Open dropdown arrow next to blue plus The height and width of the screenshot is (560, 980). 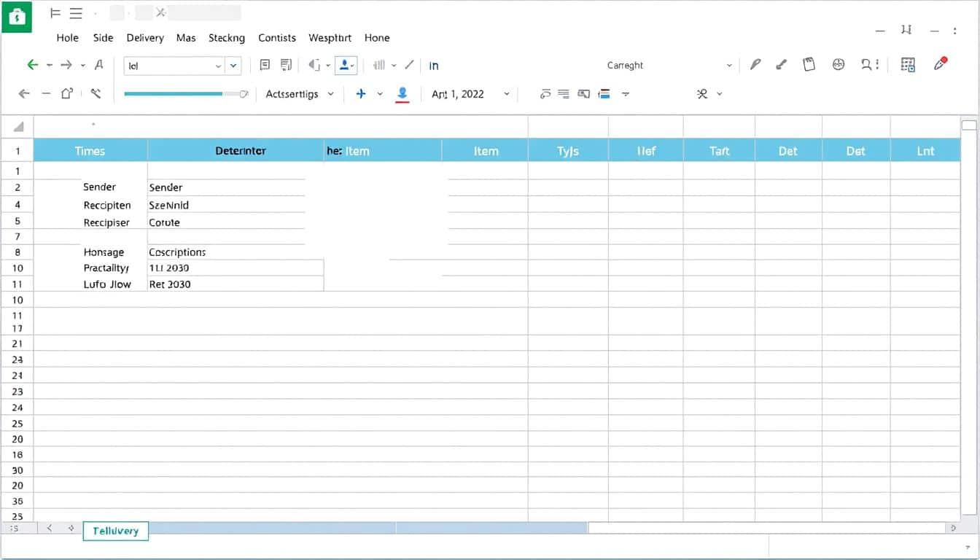pyautogui.click(x=380, y=94)
